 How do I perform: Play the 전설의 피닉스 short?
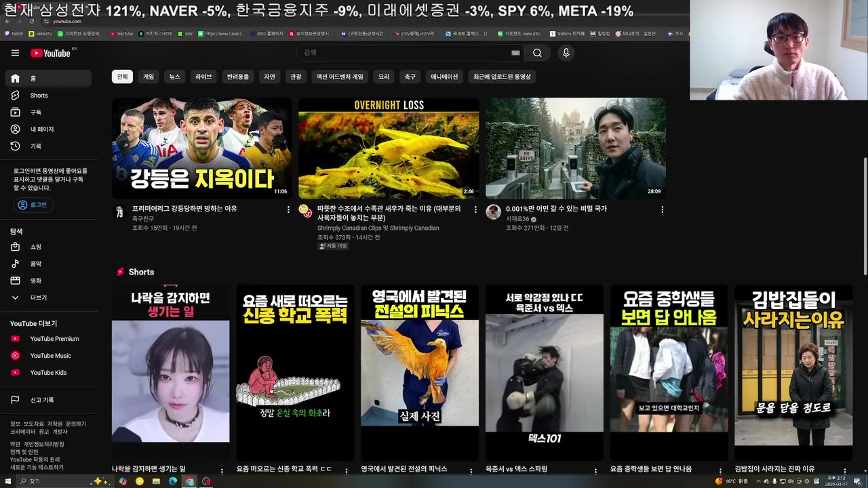click(x=420, y=372)
